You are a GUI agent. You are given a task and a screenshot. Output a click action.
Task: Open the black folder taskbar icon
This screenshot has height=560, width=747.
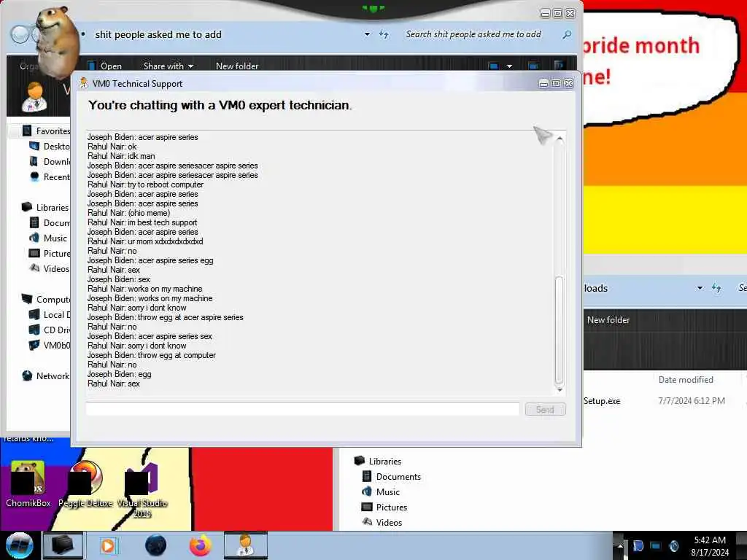(x=63, y=545)
